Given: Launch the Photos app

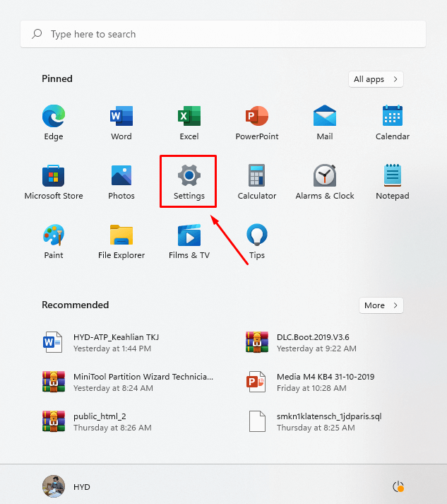Looking at the screenshot, I should 121,176.
